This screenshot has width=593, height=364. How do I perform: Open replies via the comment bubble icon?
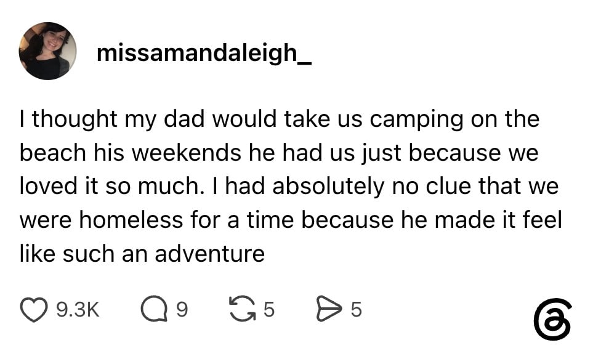[155, 310]
